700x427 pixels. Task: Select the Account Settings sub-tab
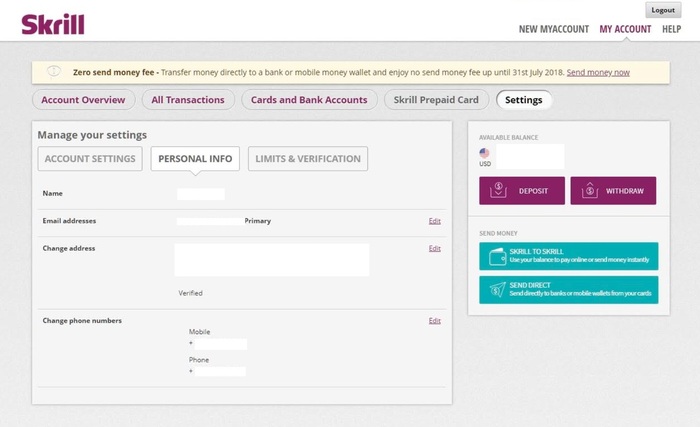[90, 159]
